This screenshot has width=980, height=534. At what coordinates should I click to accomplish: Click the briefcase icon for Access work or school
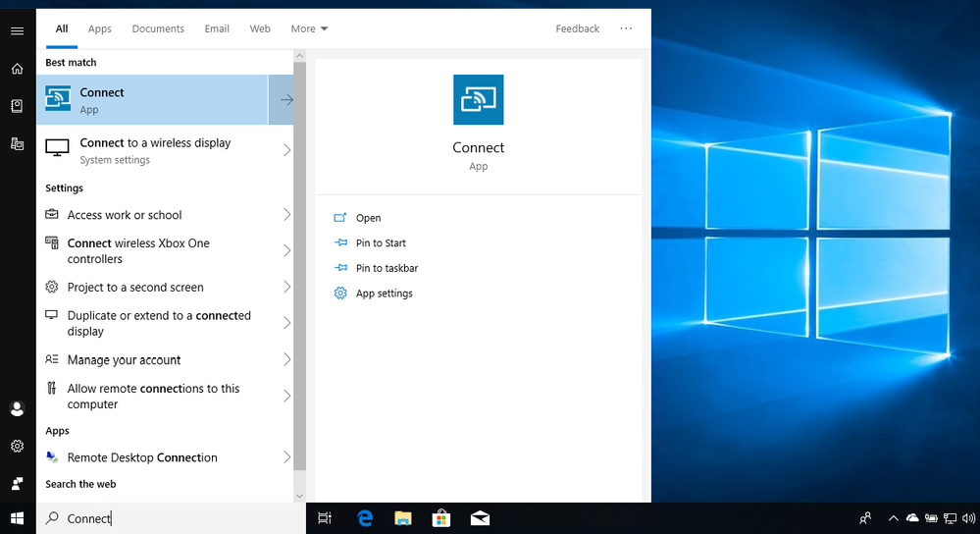(52, 214)
